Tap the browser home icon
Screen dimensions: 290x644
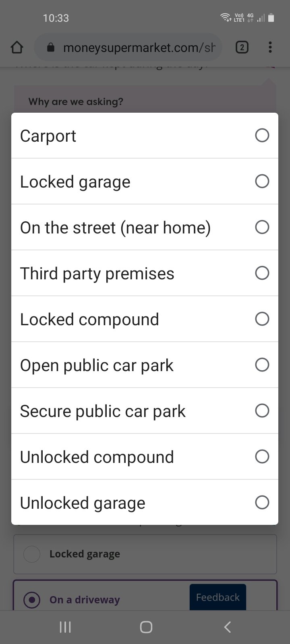(17, 48)
